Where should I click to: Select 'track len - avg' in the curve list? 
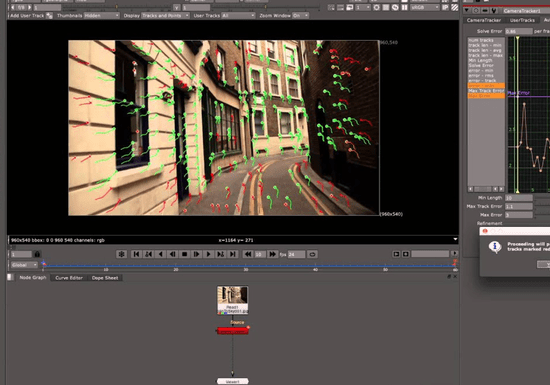486,50
